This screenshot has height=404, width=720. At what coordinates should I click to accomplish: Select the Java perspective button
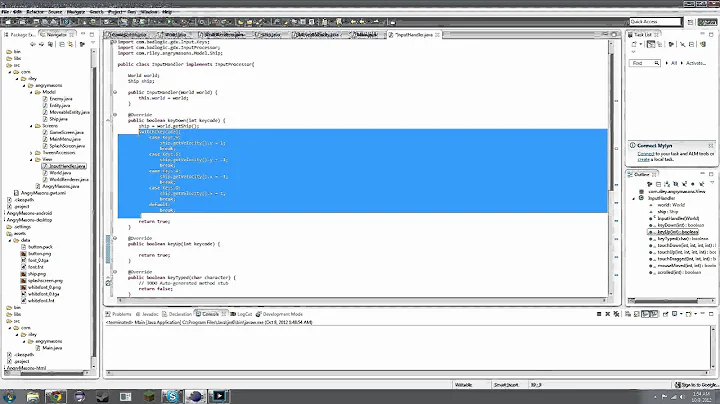708,22
